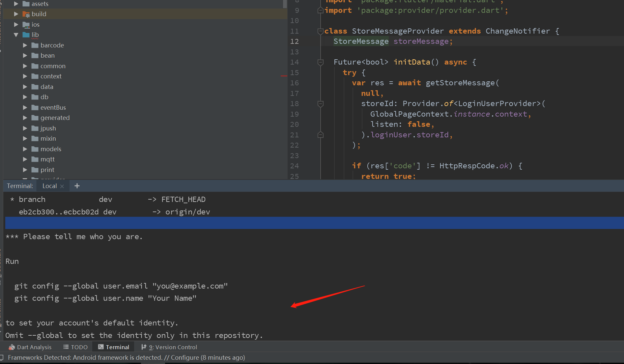Click the Dart Analysis icon
Image resolution: width=624 pixels, height=364 pixels.
(x=12, y=347)
